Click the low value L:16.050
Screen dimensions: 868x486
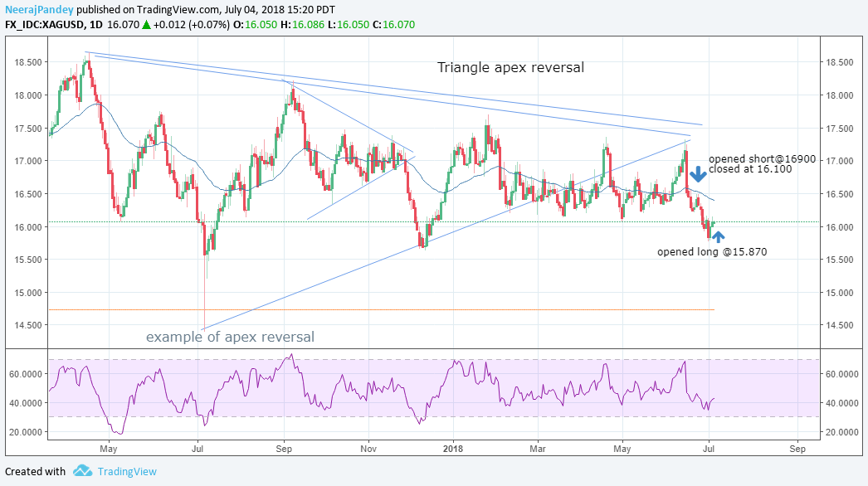pos(348,24)
